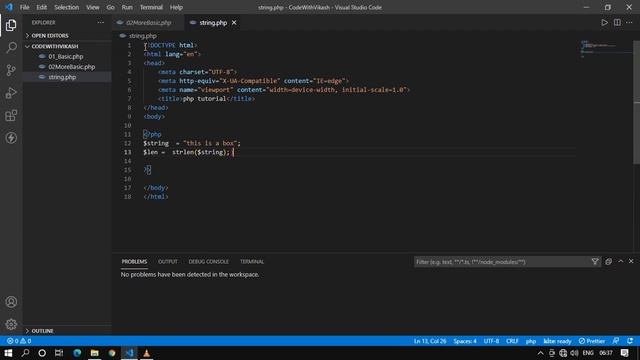Open the Run and Debug view
Screen dimensions: 640x360
(11, 93)
